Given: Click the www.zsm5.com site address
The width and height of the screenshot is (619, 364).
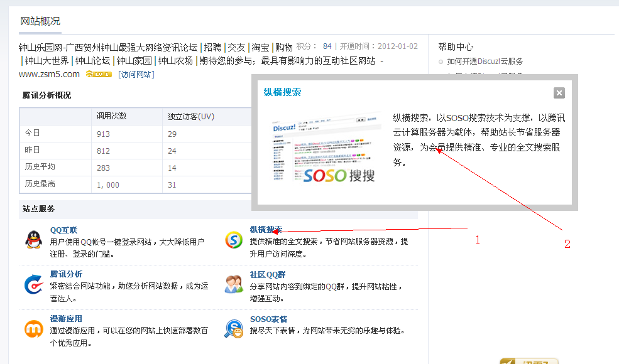Looking at the screenshot, I should coord(49,74).
